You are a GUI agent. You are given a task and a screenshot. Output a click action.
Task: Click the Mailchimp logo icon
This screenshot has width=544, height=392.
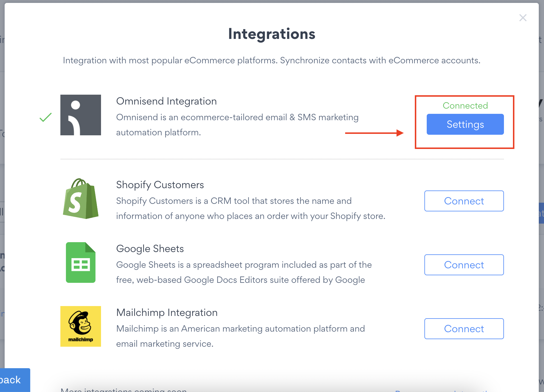tap(81, 326)
